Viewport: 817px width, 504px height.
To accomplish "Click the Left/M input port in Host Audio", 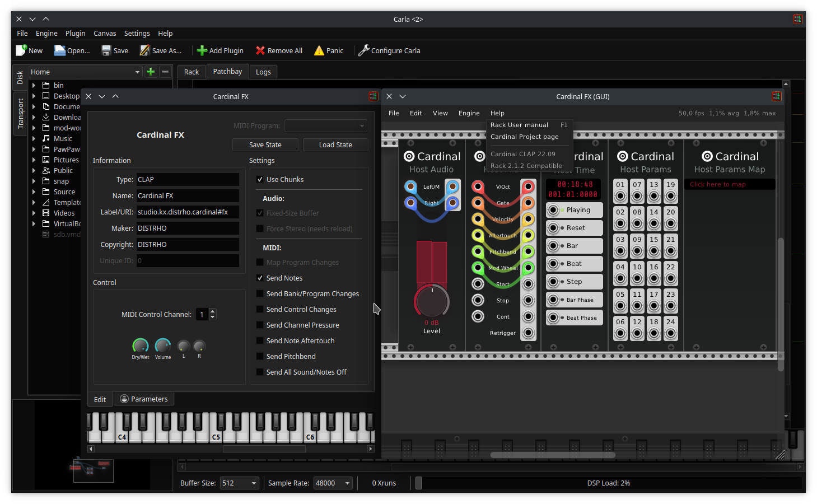I will [x=411, y=186].
